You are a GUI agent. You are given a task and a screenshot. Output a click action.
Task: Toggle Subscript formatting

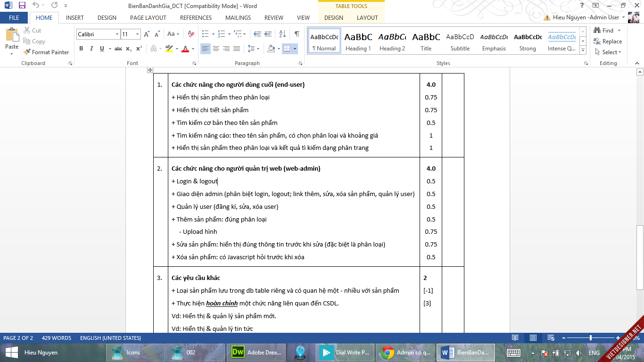point(129,49)
